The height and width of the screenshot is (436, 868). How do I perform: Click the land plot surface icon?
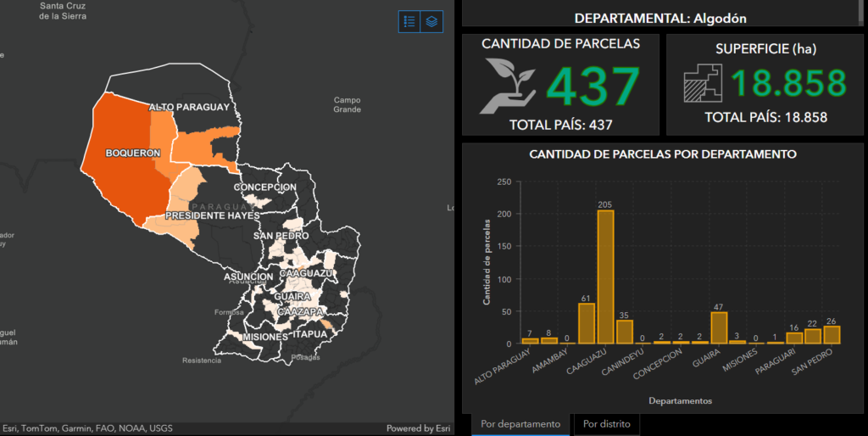(x=703, y=85)
